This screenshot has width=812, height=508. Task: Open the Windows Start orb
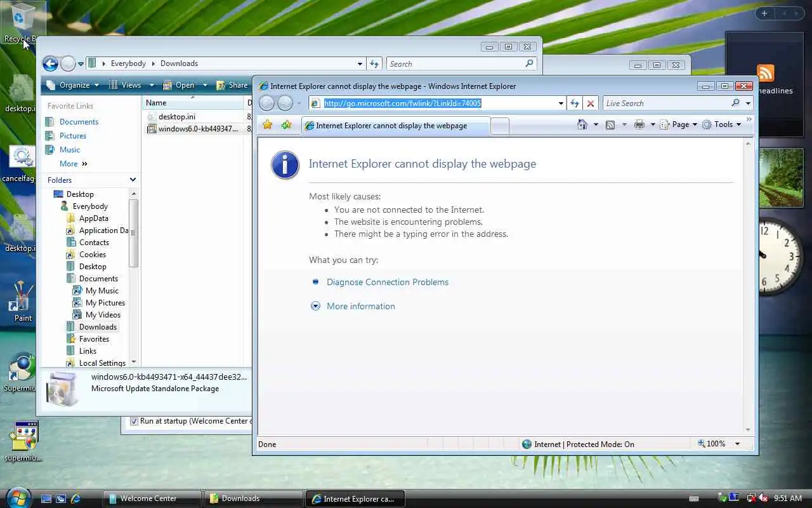tap(17, 497)
